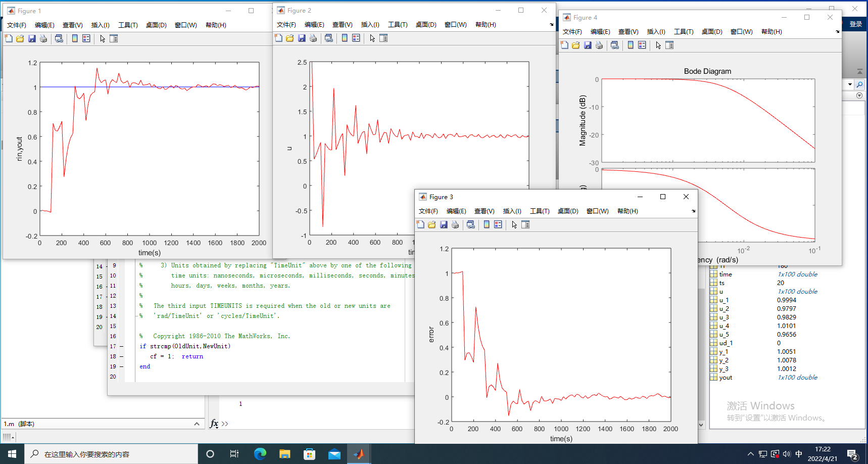
Task: Open 文件(F) menu in Figure 3
Action: (x=428, y=211)
